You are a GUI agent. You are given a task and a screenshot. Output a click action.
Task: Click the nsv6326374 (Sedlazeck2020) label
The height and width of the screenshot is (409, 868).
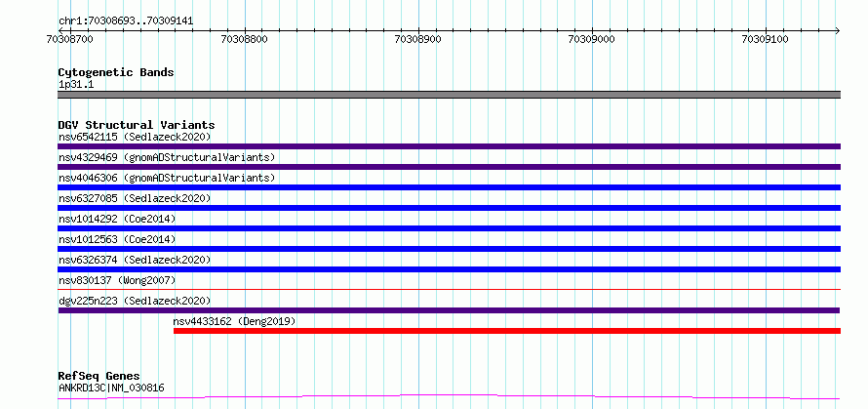tap(135, 260)
